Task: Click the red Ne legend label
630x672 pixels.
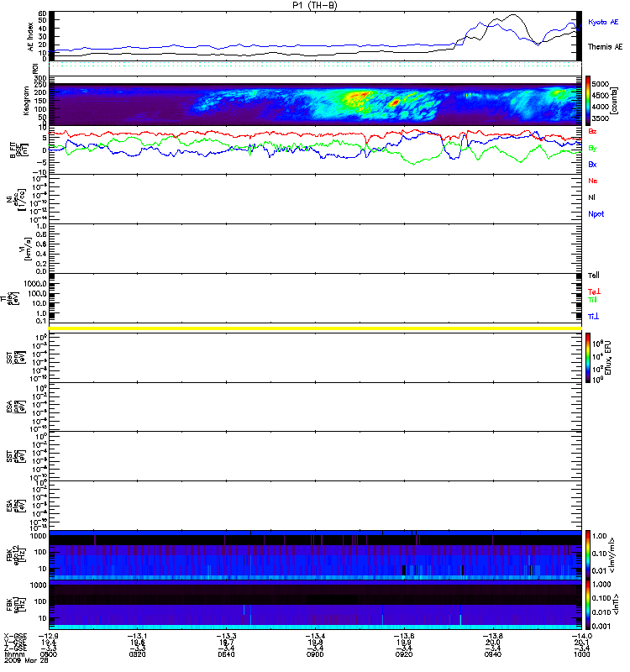Action: point(593,181)
